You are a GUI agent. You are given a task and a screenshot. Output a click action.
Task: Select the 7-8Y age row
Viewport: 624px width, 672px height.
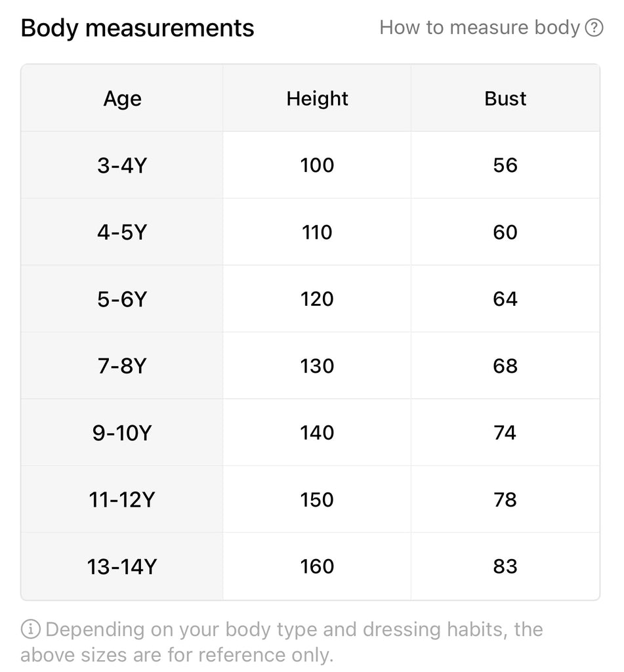point(122,366)
